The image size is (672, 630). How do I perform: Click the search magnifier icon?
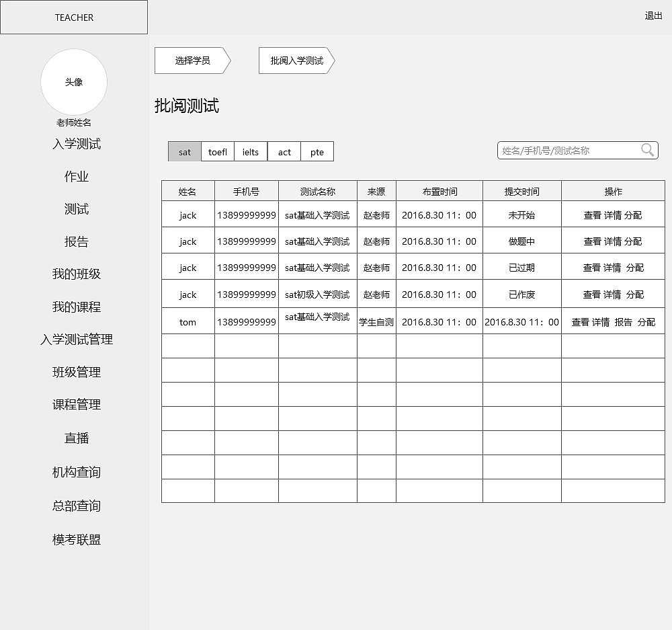647,151
